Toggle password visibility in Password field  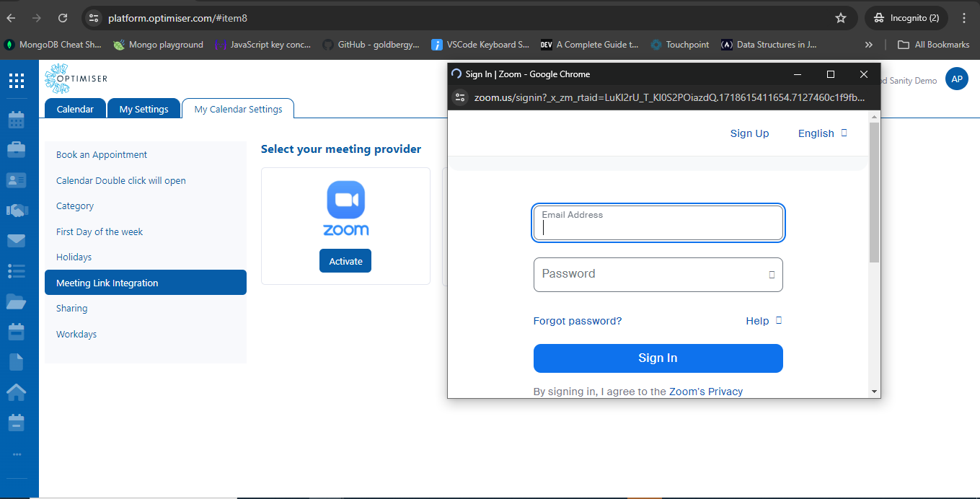point(771,275)
